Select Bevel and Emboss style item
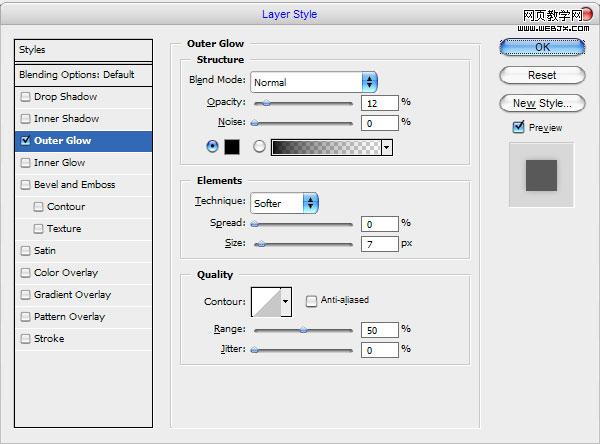 (74, 185)
